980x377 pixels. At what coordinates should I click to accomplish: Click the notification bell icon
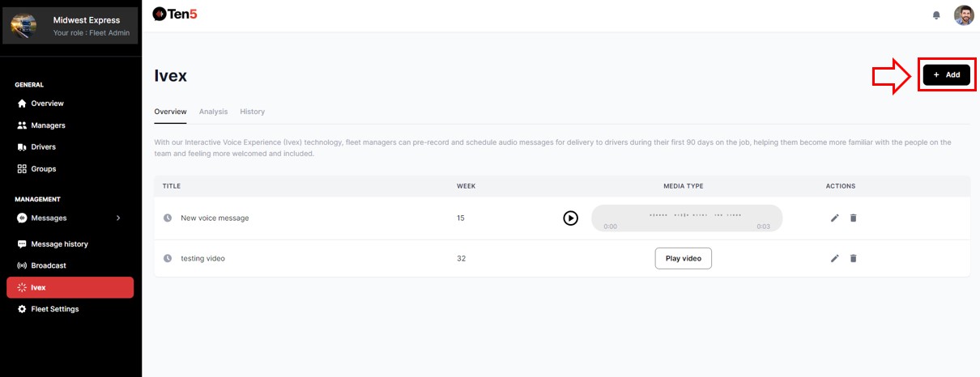[936, 15]
